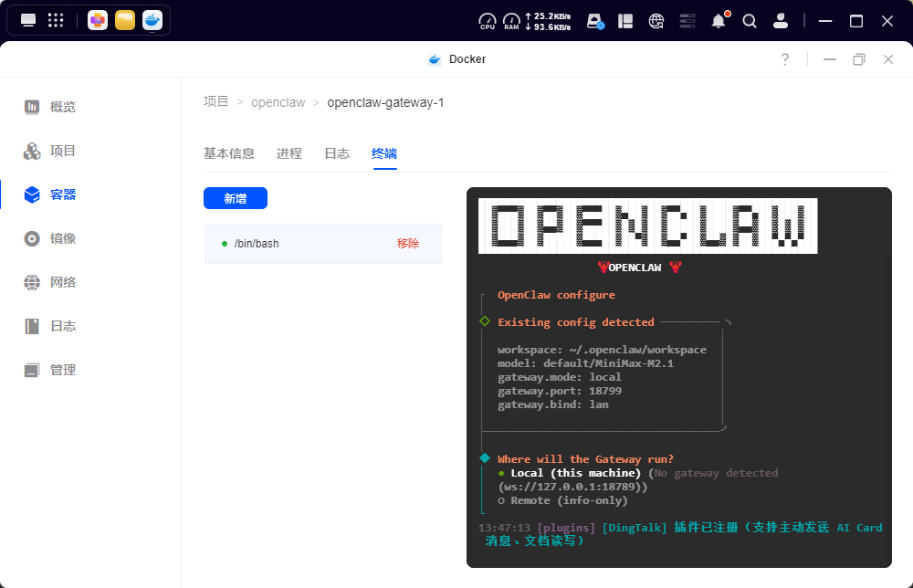Image resolution: width=913 pixels, height=588 pixels.
Task: Switch to the 进程 tab
Action: [x=289, y=153]
